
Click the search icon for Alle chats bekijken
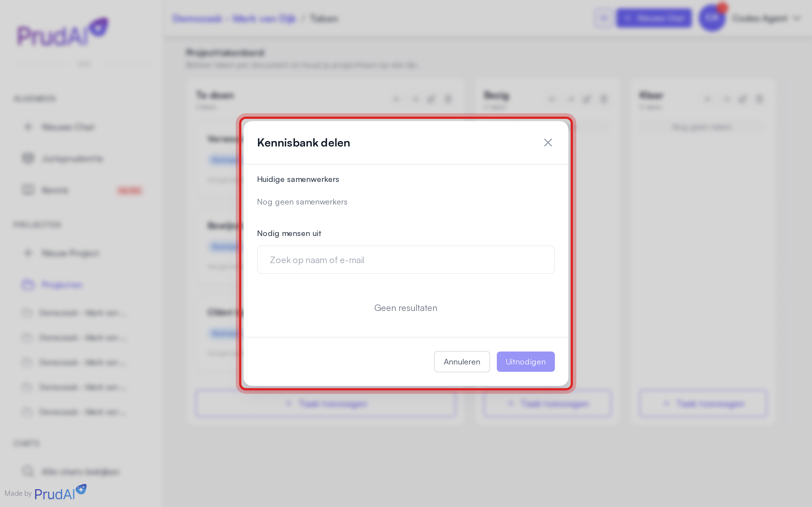(x=28, y=472)
